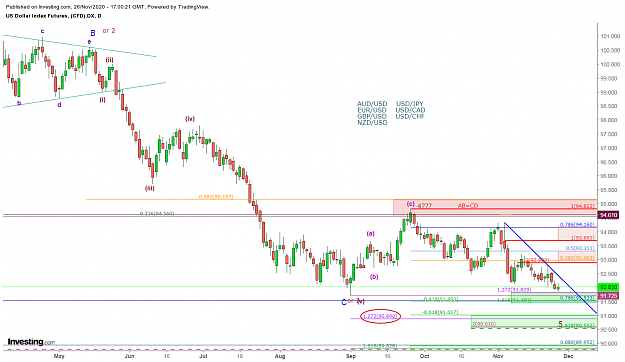Viewport: 625px width, 362px height.
Task: Click the '-0.618[91.017]' Fibonacci label
Action: 440,312
